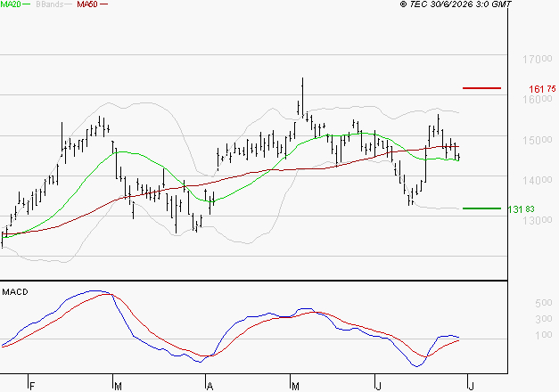559x392 pixels.
Task: Click the 13000 price axis label
Action: 538,220
